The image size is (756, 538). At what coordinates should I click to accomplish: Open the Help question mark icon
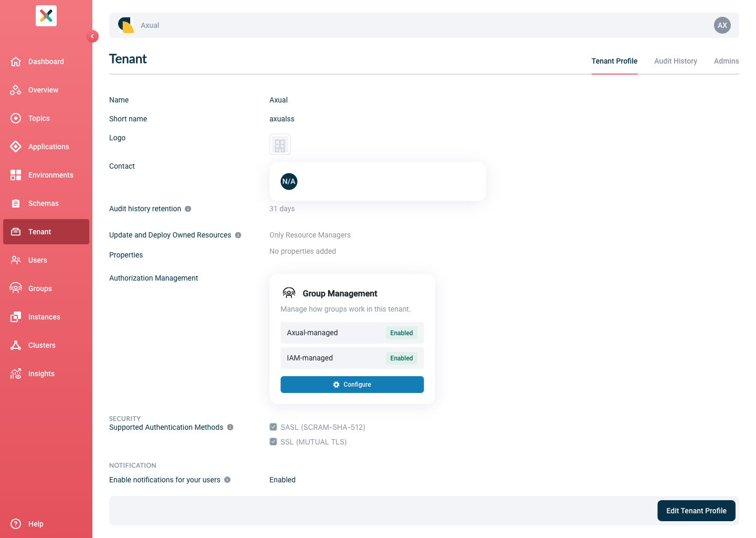tap(16, 524)
